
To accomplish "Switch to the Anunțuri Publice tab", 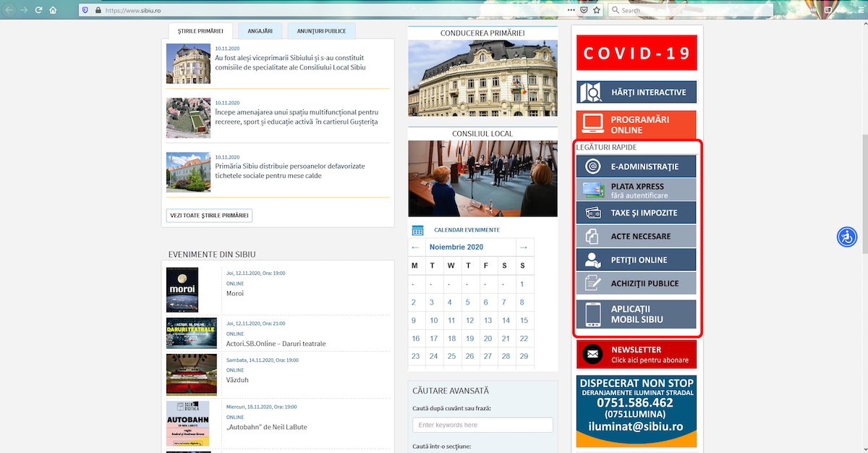I will [321, 31].
